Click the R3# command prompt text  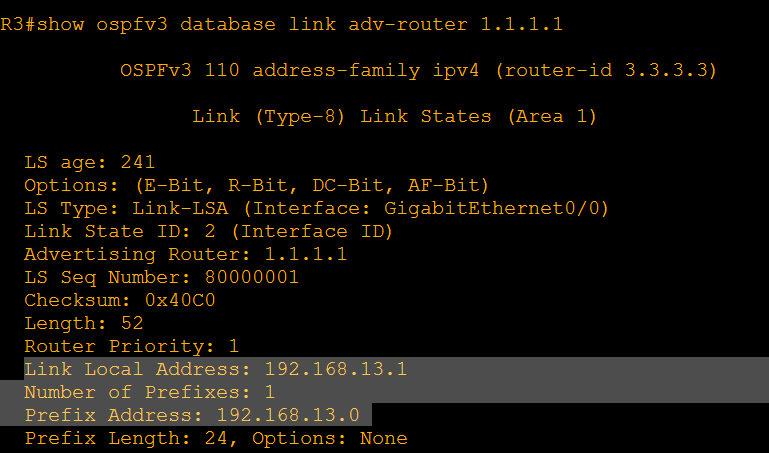[18, 24]
